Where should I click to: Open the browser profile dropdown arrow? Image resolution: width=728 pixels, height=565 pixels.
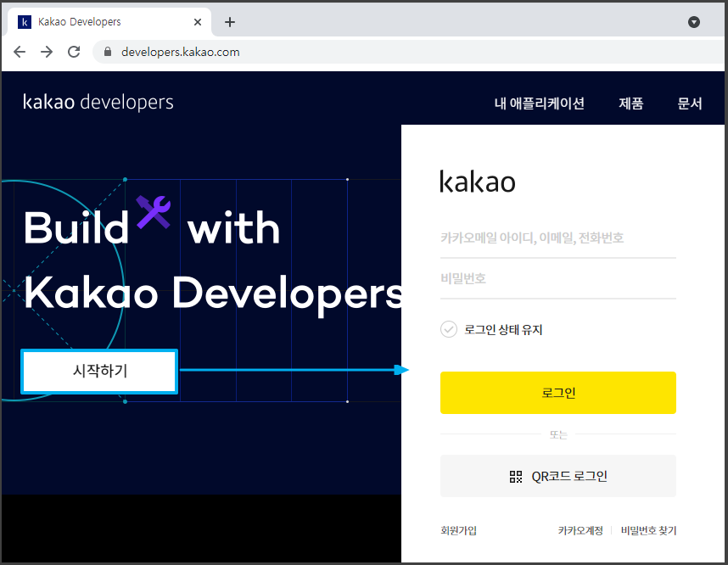pyautogui.click(x=694, y=21)
